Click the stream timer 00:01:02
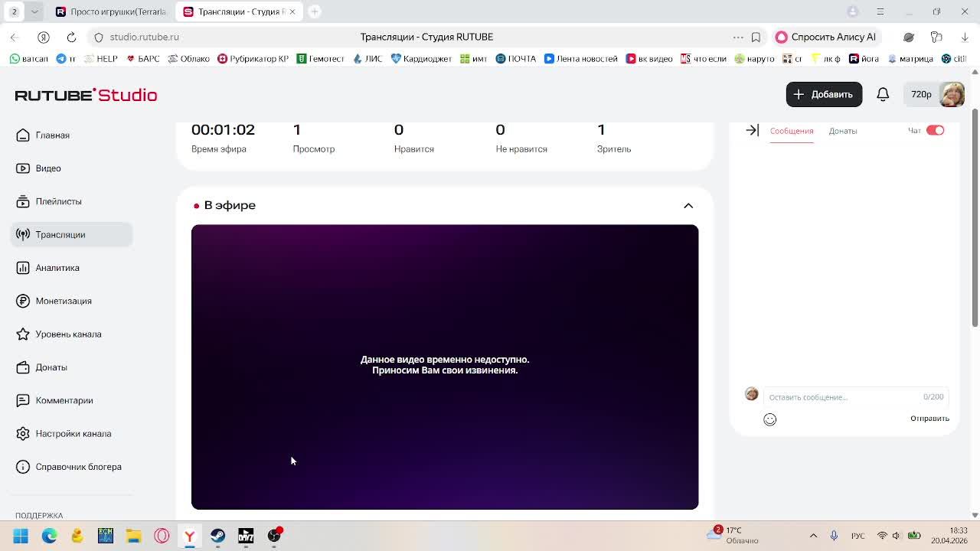The width and height of the screenshot is (980, 551). pyautogui.click(x=223, y=129)
